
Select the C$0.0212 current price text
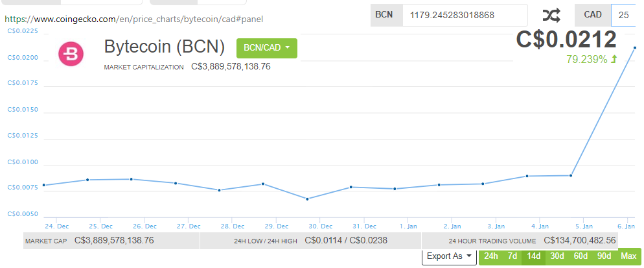tap(566, 40)
